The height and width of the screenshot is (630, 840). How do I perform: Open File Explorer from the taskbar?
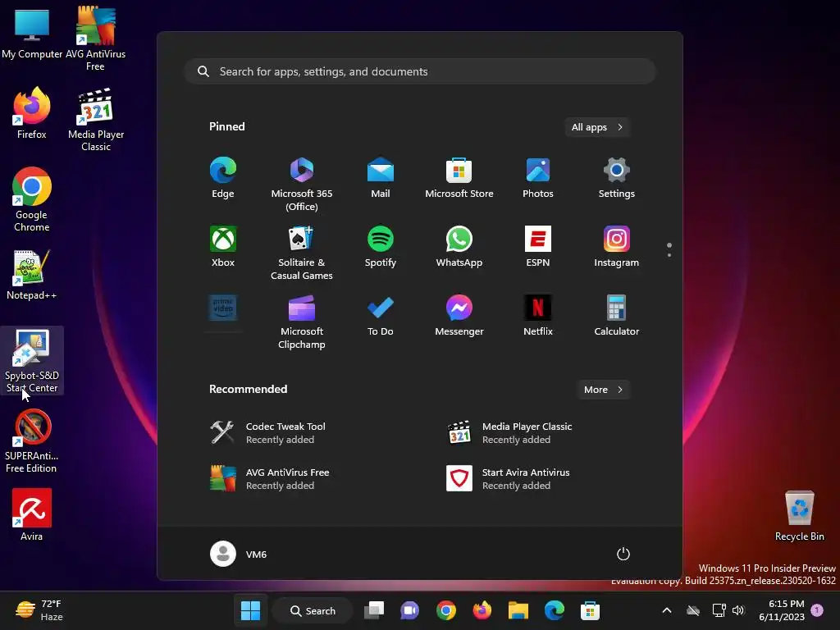(518, 610)
